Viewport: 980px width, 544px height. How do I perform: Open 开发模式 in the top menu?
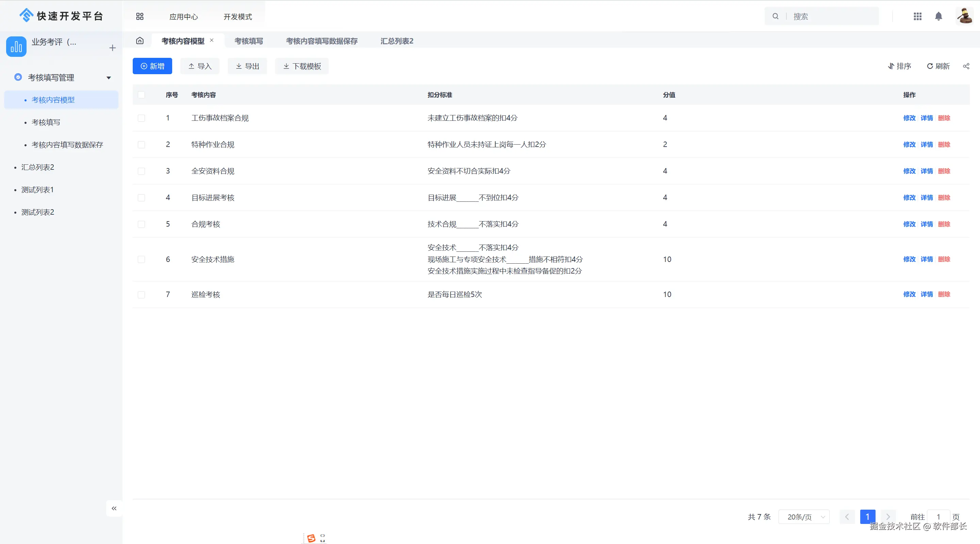point(238,17)
